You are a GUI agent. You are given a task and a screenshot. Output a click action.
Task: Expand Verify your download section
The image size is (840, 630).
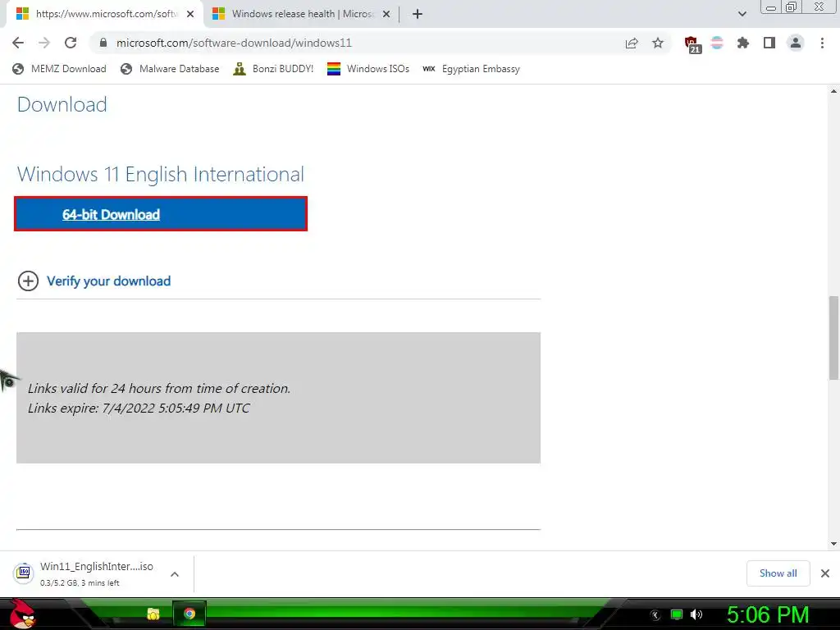pos(28,281)
